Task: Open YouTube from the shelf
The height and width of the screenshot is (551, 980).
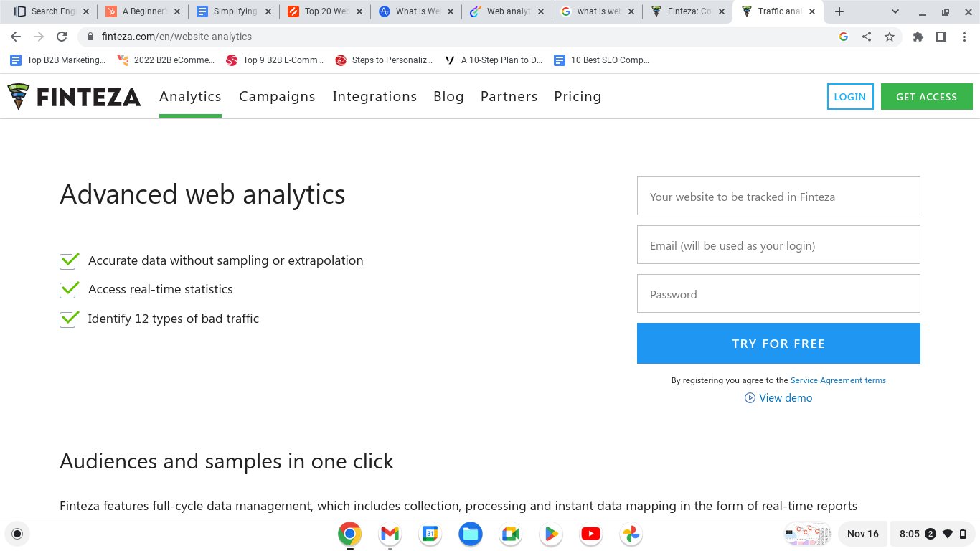Action: click(590, 534)
